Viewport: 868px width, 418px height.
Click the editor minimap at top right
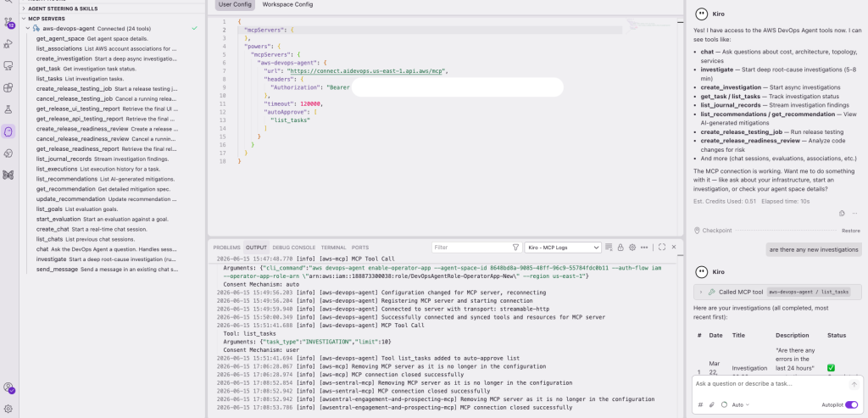(x=647, y=25)
